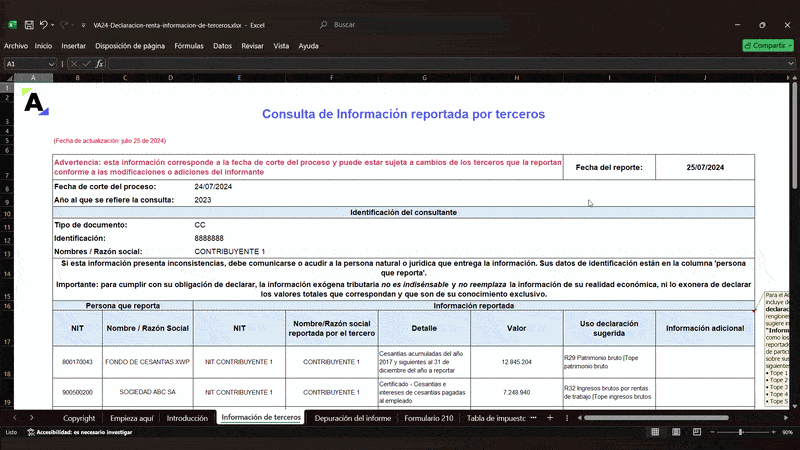Click cell with 24/07/2024 date
The height and width of the screenshot is (450, 800).
213,187
